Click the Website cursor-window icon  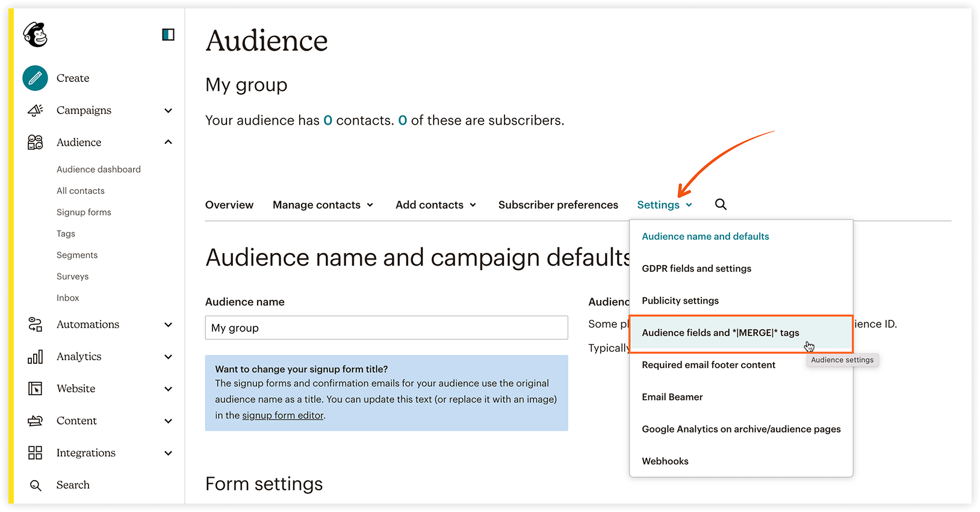(36, 389)
